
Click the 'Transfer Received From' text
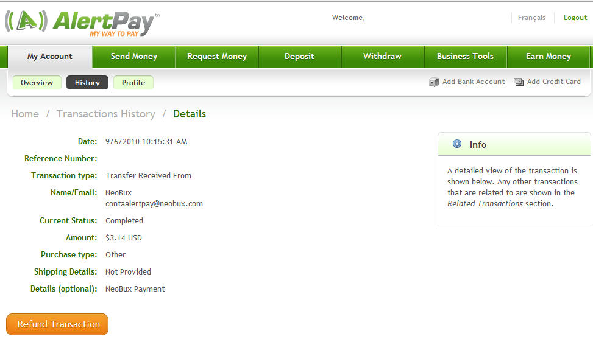coord(149,175)
